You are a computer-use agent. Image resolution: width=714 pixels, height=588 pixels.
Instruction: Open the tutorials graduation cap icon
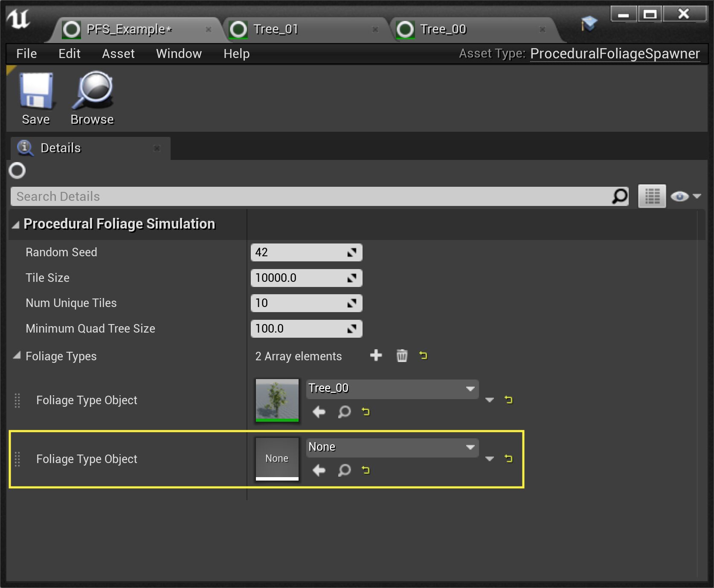tap(589, 23)
